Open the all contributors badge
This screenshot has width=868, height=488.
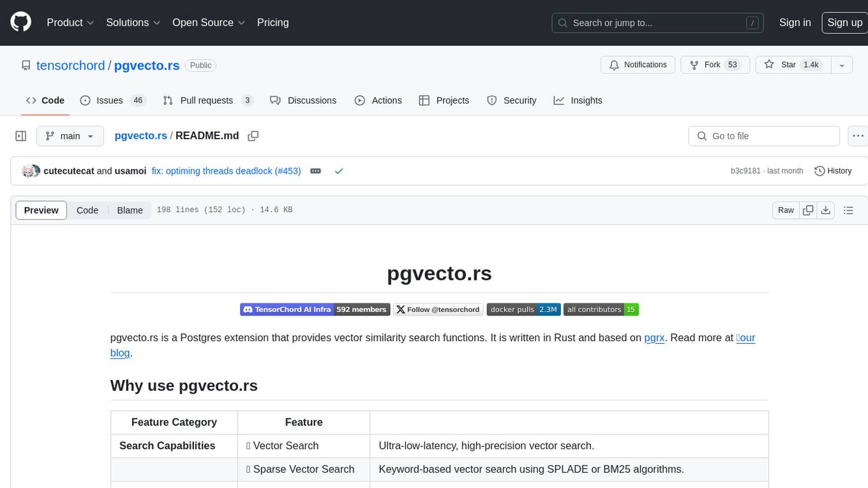601,309
